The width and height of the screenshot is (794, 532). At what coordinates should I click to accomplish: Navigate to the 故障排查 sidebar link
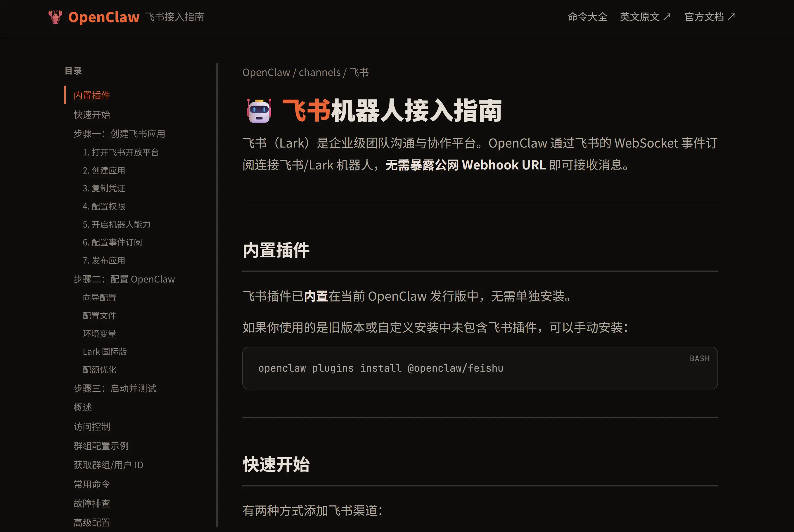(92, 503)
